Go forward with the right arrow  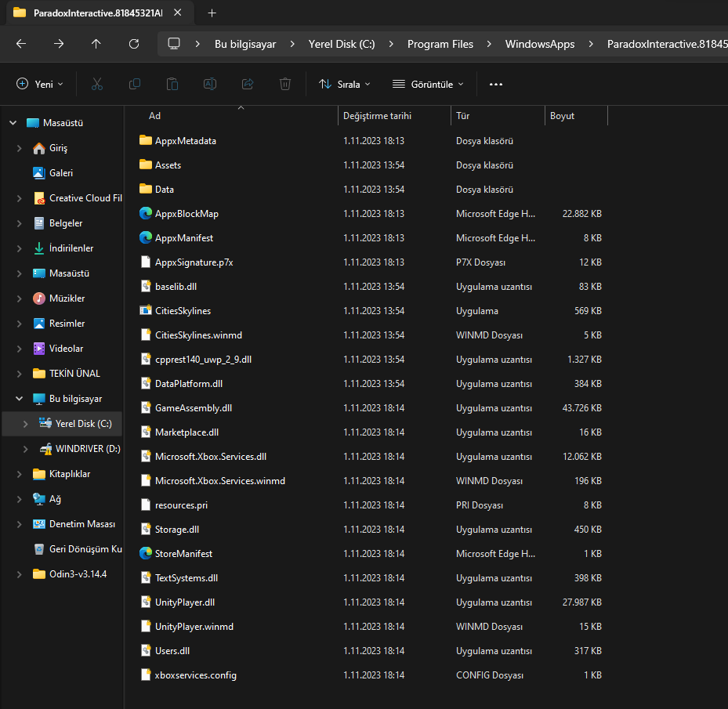(x=59, y=44)
